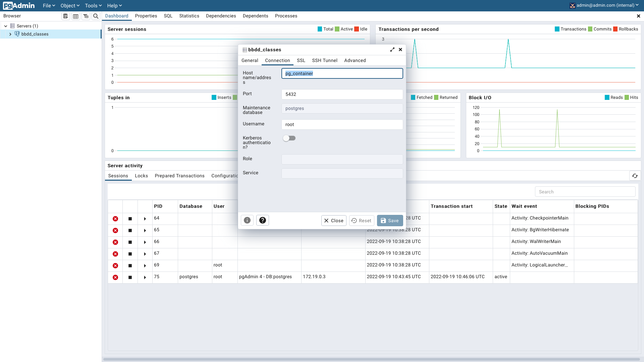The width and height of the screenshot is (644, 362).
Task: Collapse the Servers tree group
Action: click(6, 26)
